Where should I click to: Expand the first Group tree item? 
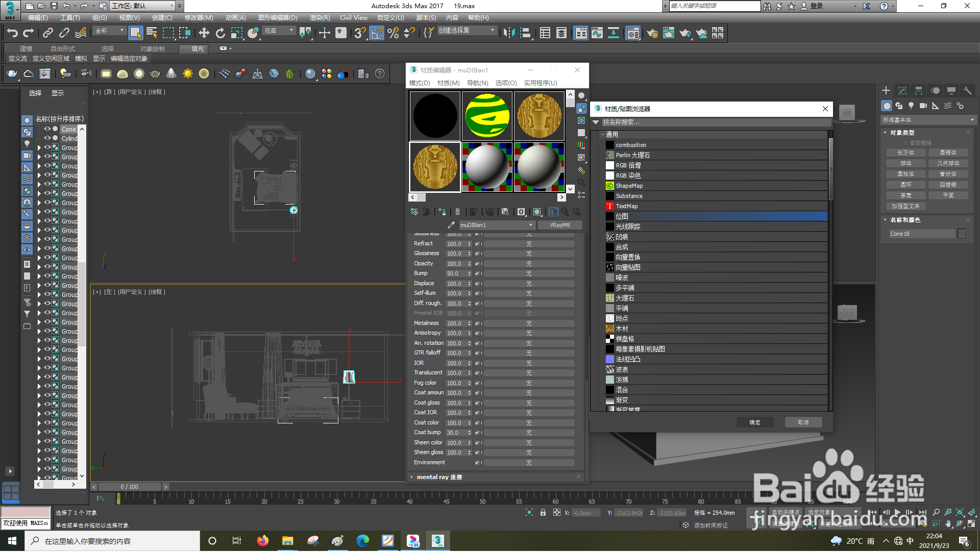pos(39,148)
